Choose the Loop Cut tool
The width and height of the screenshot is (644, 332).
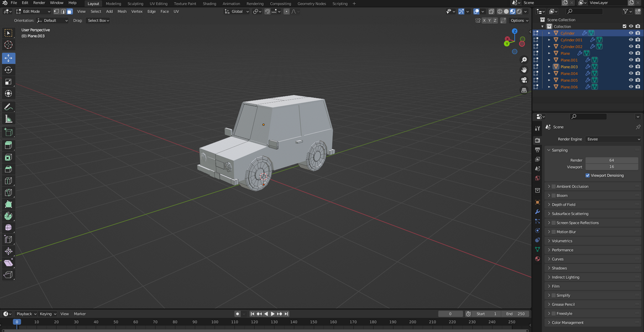click(x=8, y=181)
